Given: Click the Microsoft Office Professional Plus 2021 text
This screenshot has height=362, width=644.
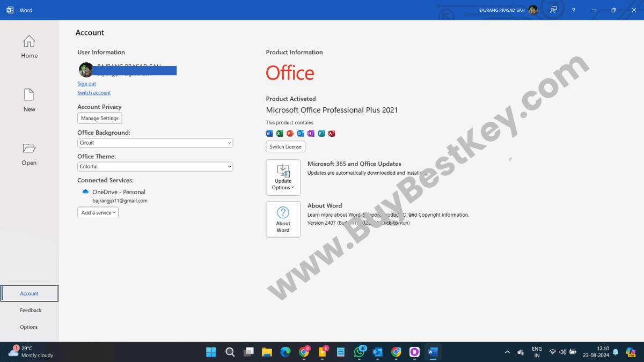Looking at the screenshot, I should [x=332, y=110].
